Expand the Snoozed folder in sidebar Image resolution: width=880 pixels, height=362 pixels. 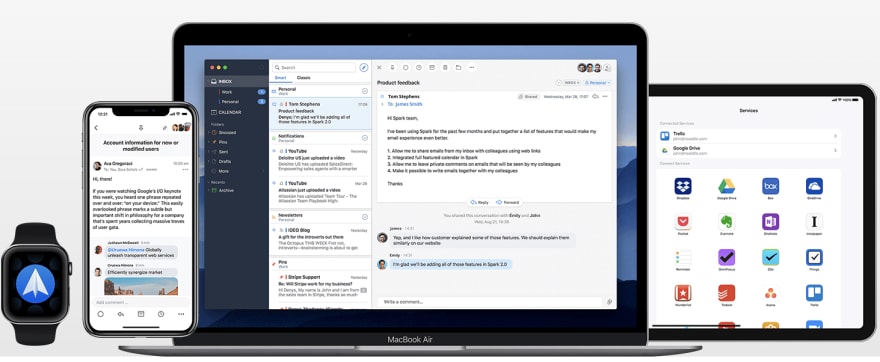[209, 132]
